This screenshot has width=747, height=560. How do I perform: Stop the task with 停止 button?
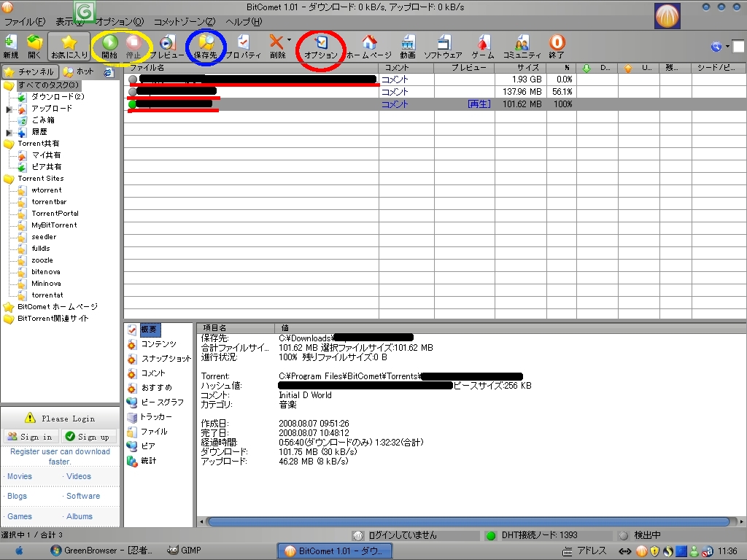133,47
